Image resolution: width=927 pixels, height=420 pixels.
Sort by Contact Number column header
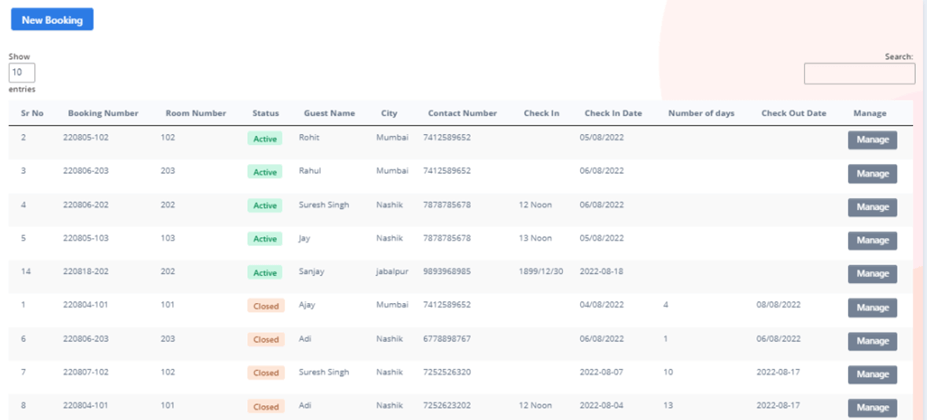pos(462,113)
